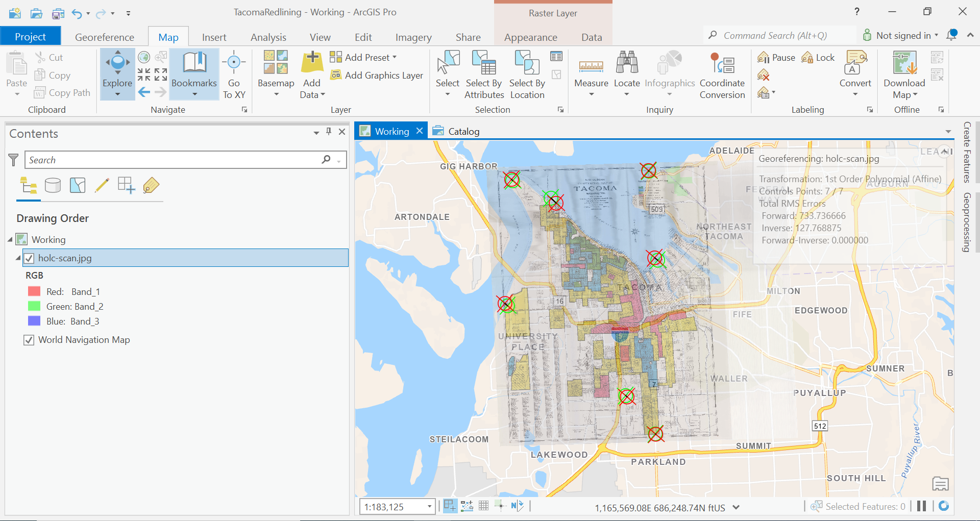This screenshot has height=521, width=980.
Task: Expand the Add Preset dropdown
Action: (394, 58)
